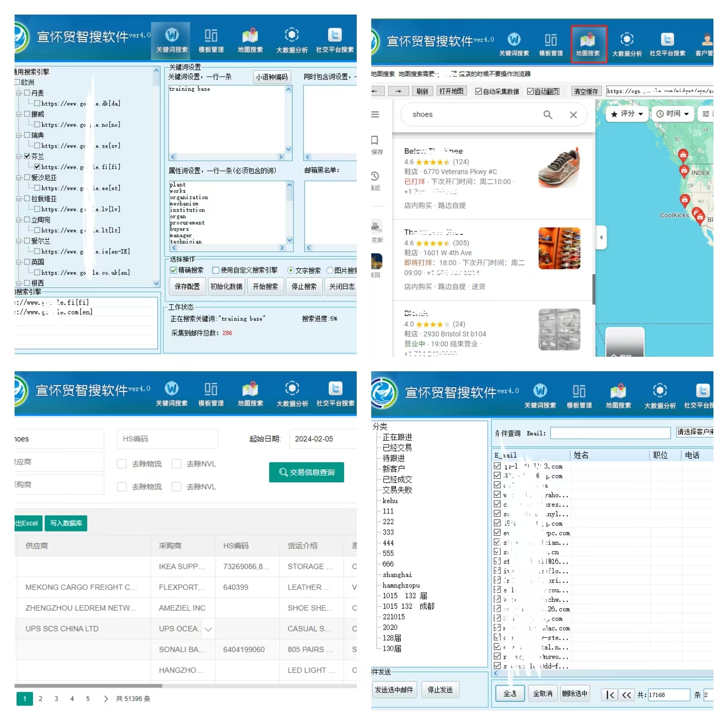Go to 模板管理 icon in bottom-right email panel
The image size is (728, 728).
point(579,396)
